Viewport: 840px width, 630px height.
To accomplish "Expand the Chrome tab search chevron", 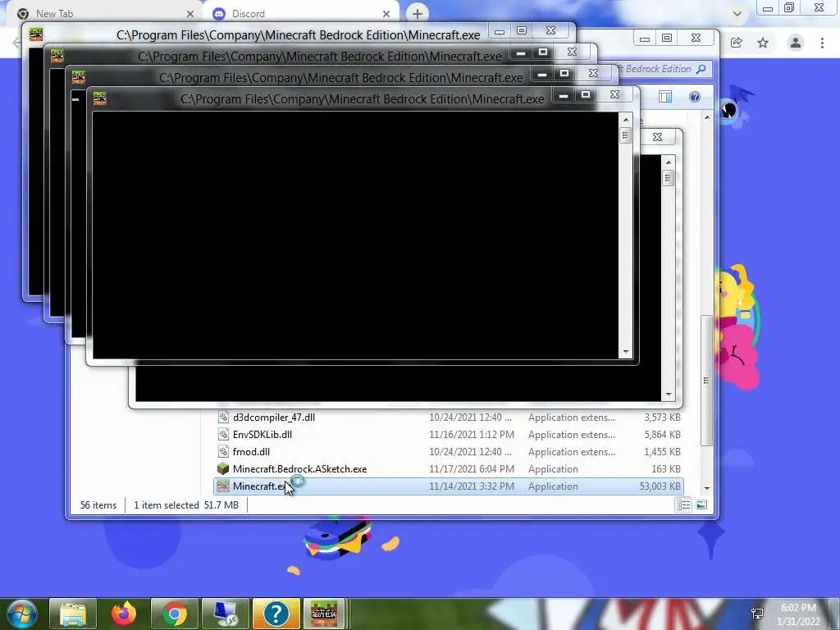I will pyautogui.click(x=737, y=14).
